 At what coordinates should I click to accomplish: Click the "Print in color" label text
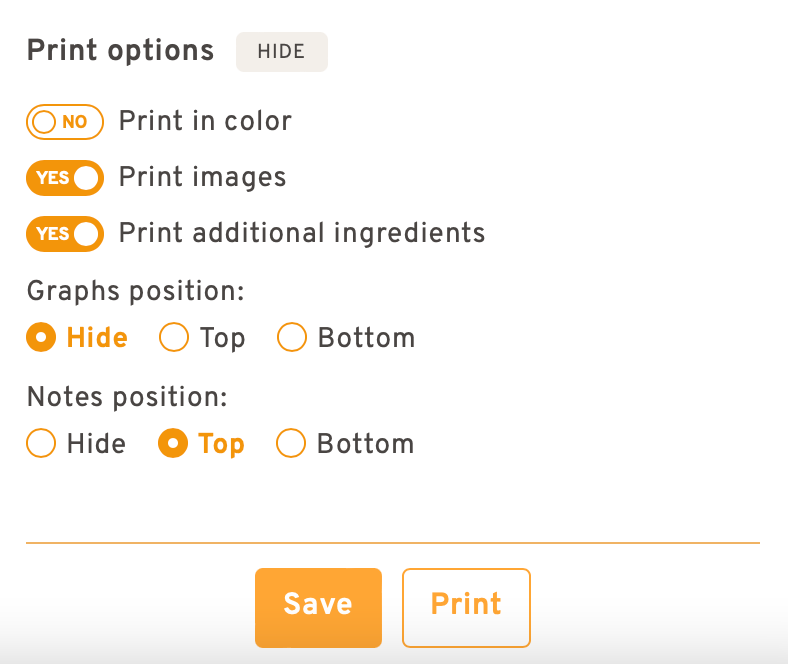pos(205,122)
